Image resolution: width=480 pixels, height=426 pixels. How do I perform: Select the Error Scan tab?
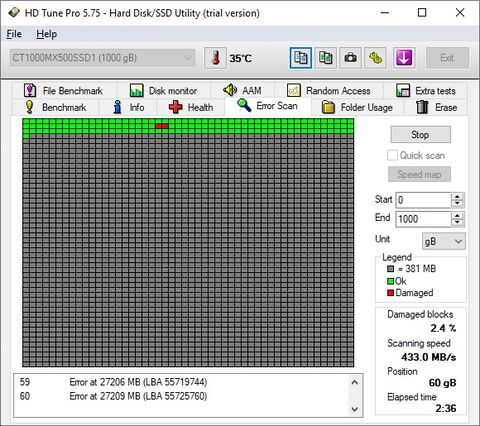click(x=268, y=106)
